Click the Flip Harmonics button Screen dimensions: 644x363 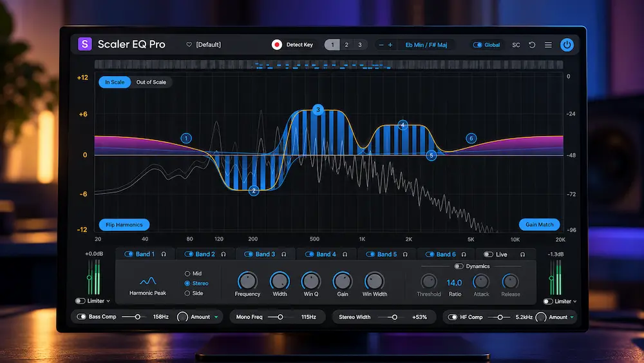coord(124,224)
